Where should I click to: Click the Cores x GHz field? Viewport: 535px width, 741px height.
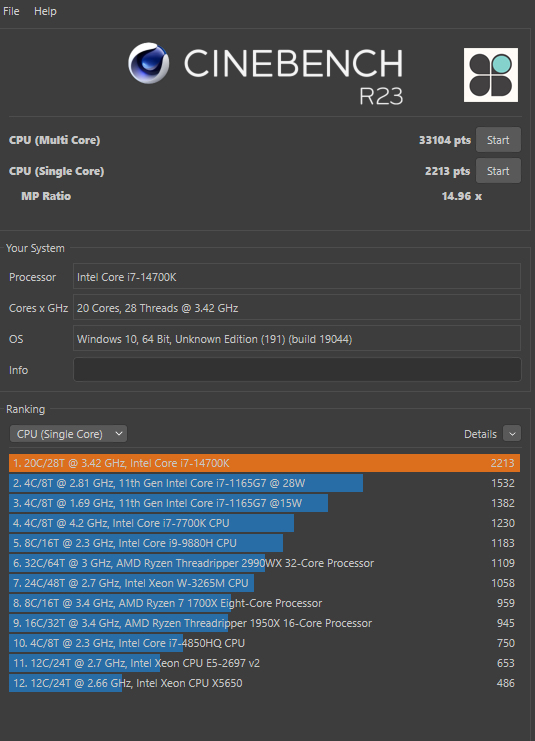(x=297, y=308)
